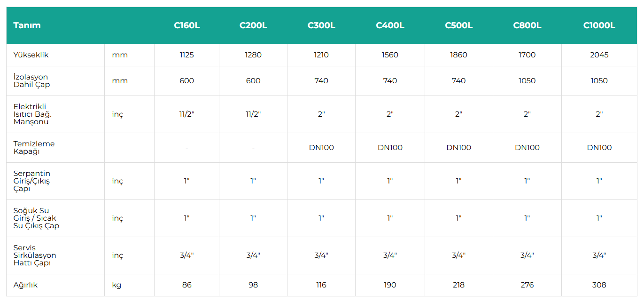The height and width of the screenshot is (303, 644).
Task: Click the Tanım column header
Action: pos(27,25)
